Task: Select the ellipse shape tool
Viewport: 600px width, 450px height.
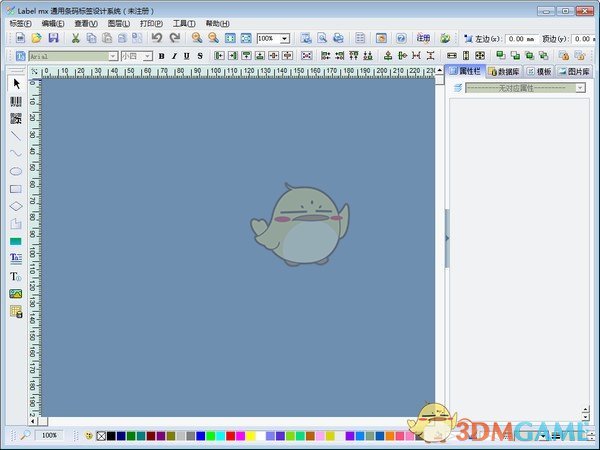Action: coord(16,171)
